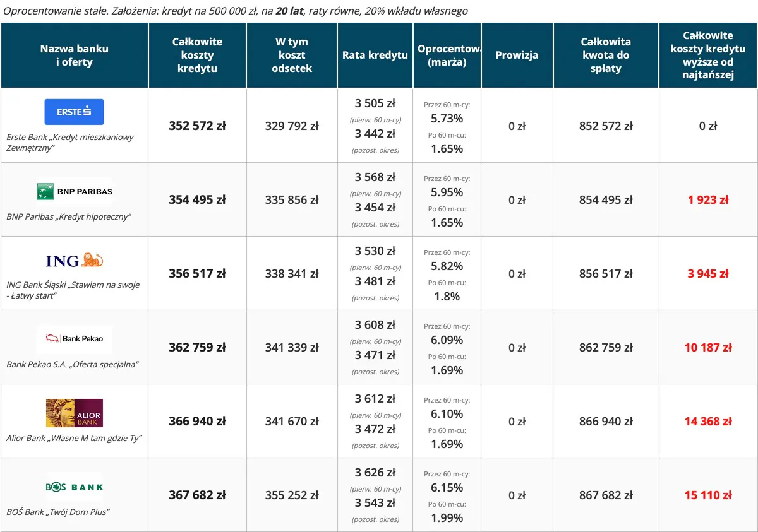Select the 'Całkowita kwota do spłaty' header
Image resolution: width=758 pixels, height=532 pixels.
(606, 56)
